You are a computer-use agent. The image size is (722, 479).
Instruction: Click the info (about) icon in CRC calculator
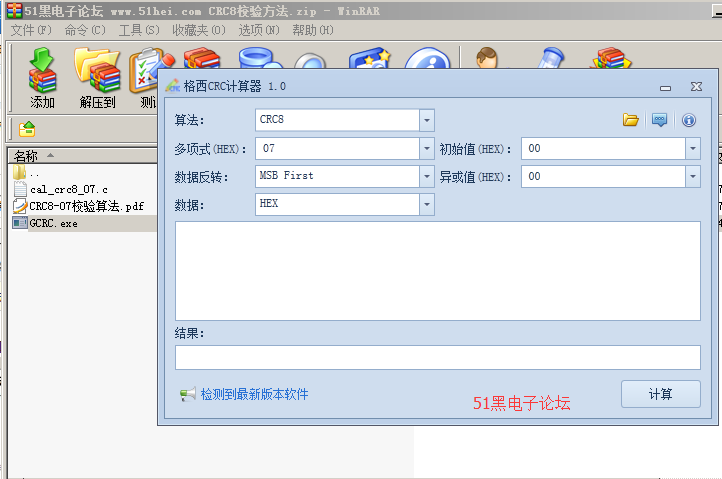coord(688,120)
